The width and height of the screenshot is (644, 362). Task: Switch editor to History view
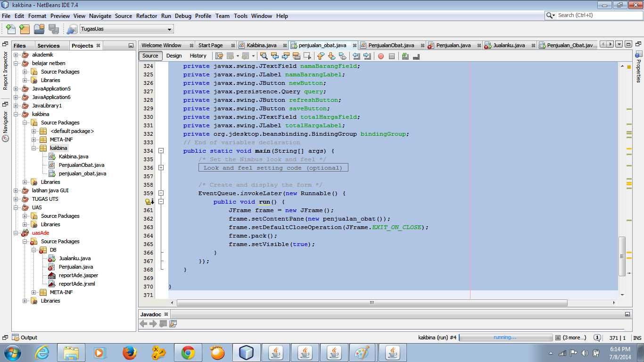(x=198, y=56)
